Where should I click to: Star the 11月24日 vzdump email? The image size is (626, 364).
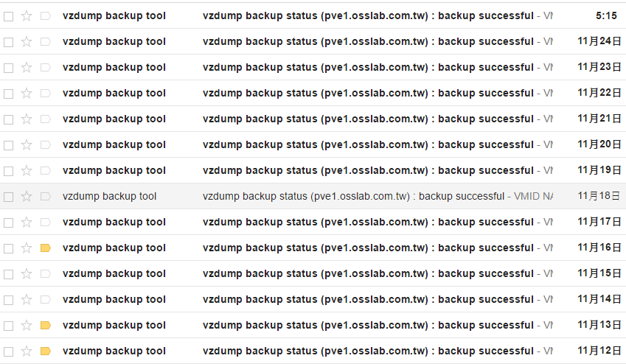[27, 41]
